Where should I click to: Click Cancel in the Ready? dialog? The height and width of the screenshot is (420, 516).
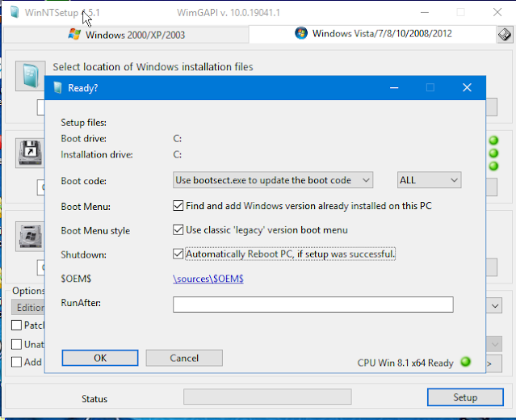click(184, 358)
